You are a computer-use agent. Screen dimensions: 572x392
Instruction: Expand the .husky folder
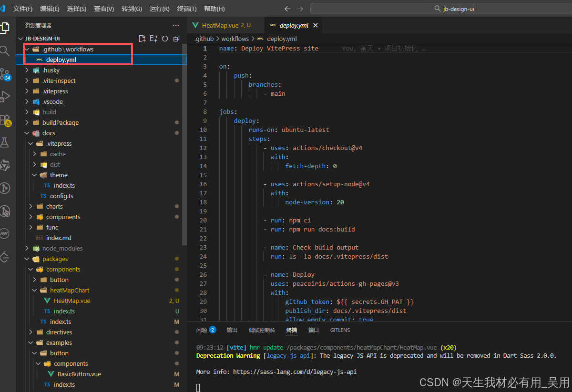click(27, 70)
